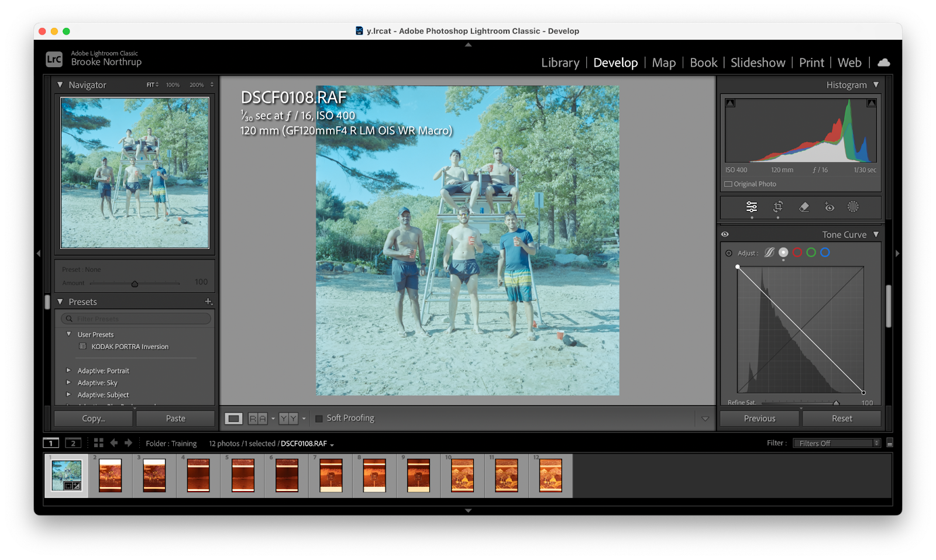Switch to the Develop module
This screenshot has width=936, height=560.
point(615,63)
